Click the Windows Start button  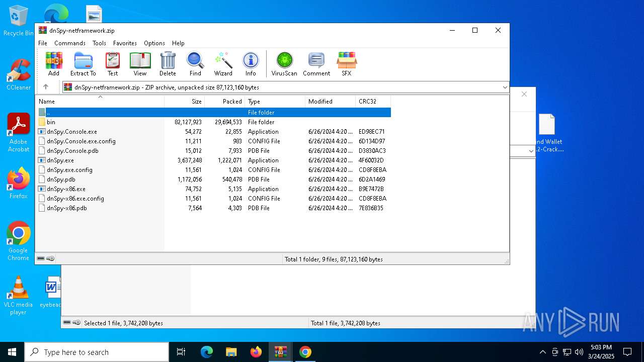click(x=12, y=352)
